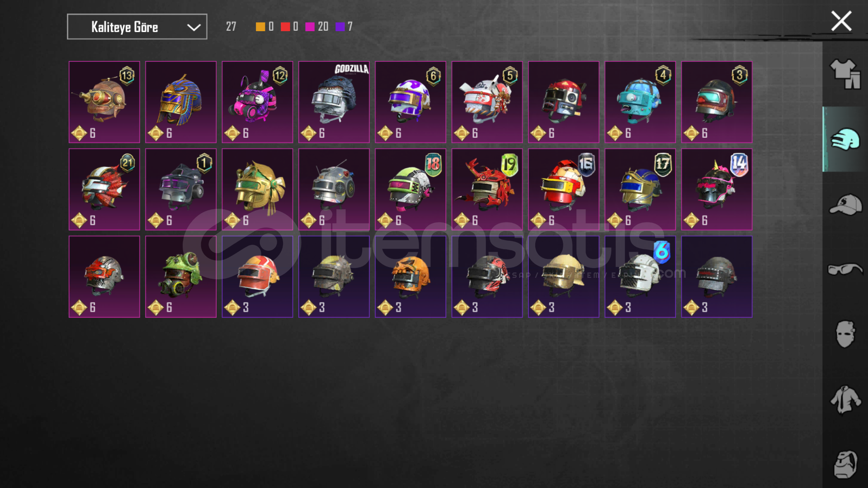Open the sunglasses category

(845, 269)
